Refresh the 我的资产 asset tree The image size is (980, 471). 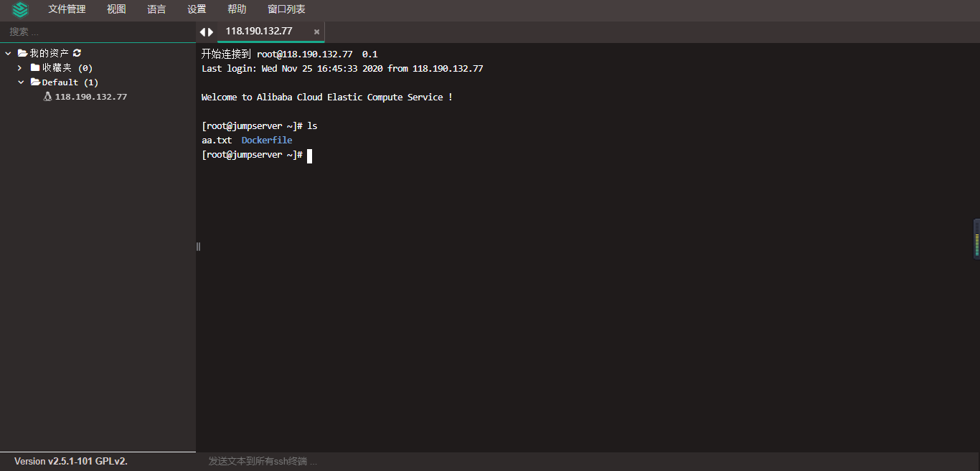pos(77,53)
